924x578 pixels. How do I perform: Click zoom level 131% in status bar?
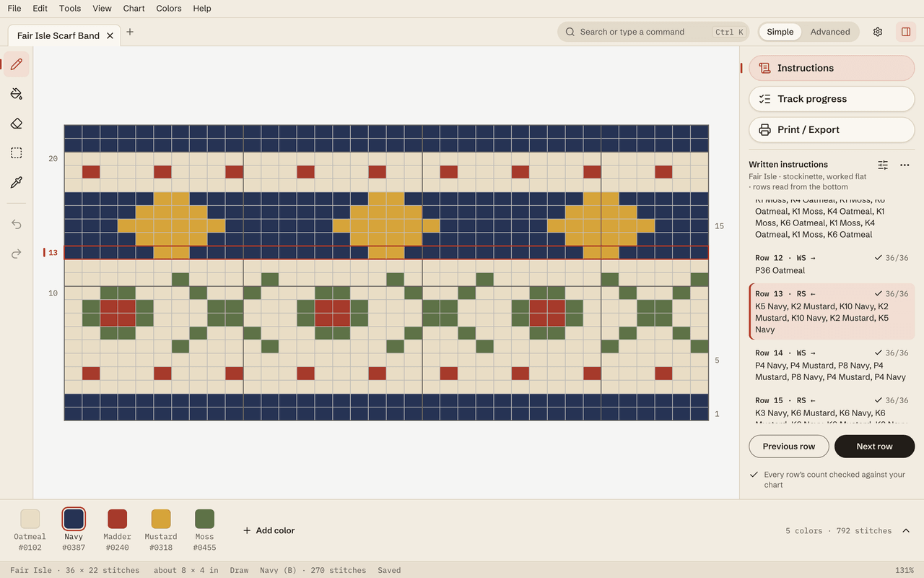[905, 570]
